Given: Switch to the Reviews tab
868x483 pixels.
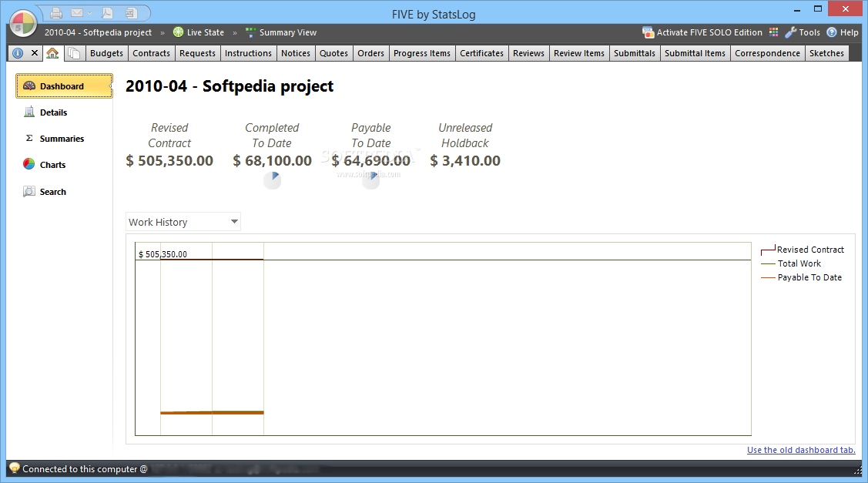Looking at the screenshot, I should coord(528,53).
